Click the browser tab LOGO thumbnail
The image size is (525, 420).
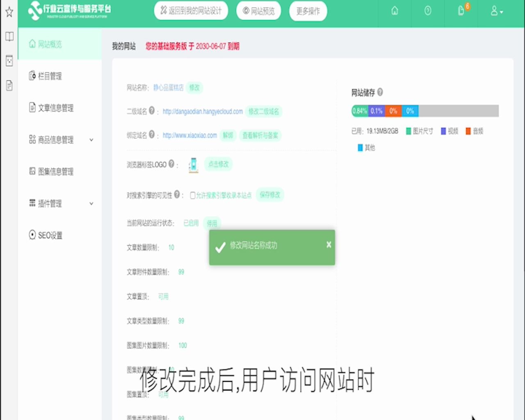coord(193,165)
